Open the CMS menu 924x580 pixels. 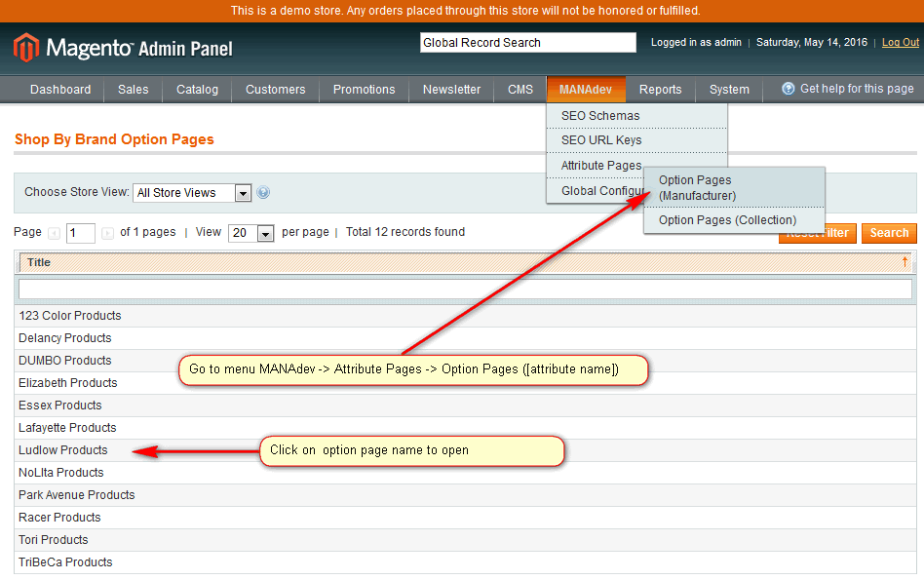[x=520, y=90]
